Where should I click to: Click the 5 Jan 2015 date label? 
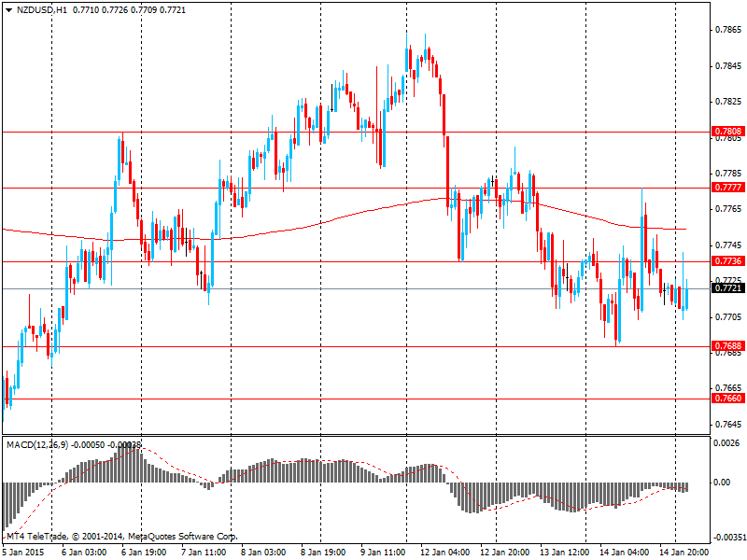pyautogui.click(x=23, y=552)
